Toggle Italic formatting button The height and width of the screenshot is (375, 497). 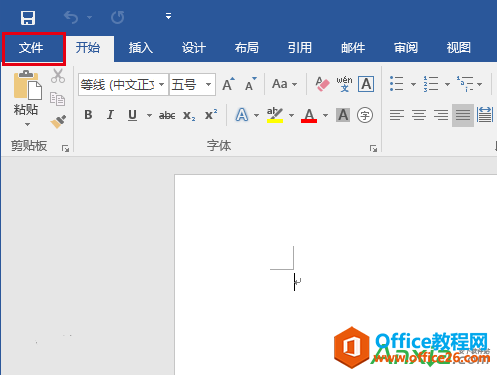pyautogui.click(x=110, y=115)
